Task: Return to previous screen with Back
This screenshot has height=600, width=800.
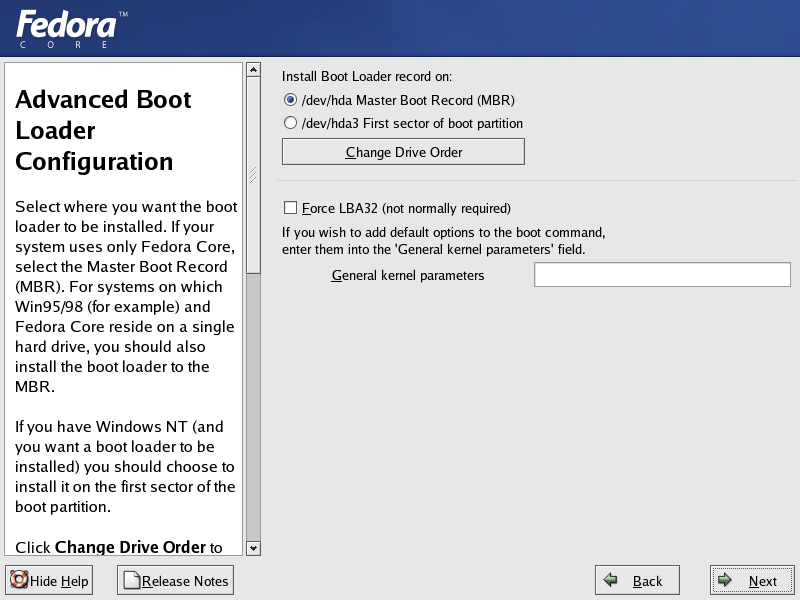Action: 637,580
